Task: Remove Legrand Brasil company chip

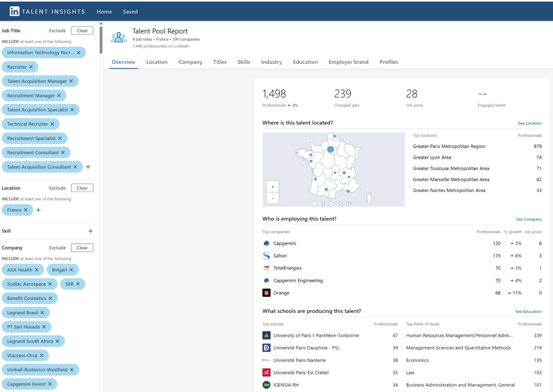Action: 42,313
